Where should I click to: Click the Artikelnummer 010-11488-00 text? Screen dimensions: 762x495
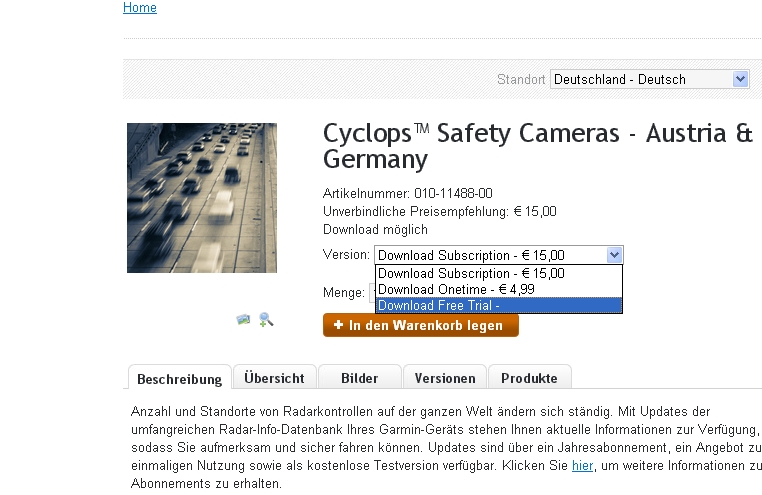pos(408,193)
